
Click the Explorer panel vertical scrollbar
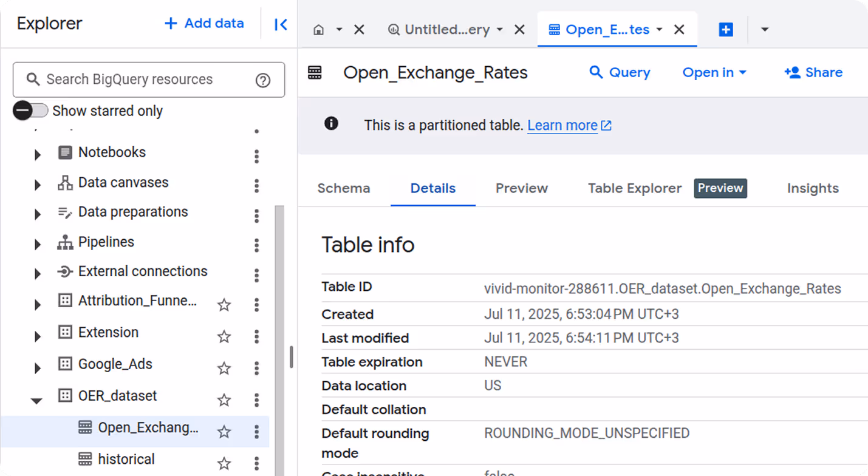pyautogui.click(x=279, y=340)
